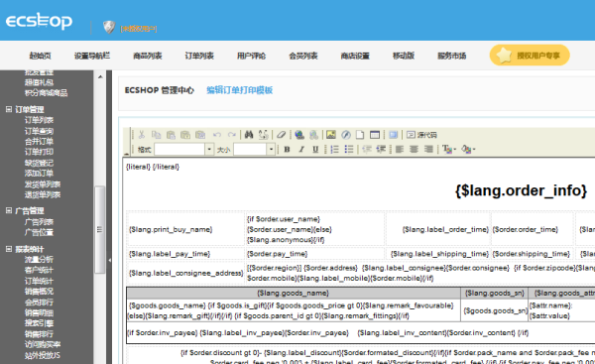Screen dimensions: 595x364
Task: Center align text
Action: pos(414,149)
